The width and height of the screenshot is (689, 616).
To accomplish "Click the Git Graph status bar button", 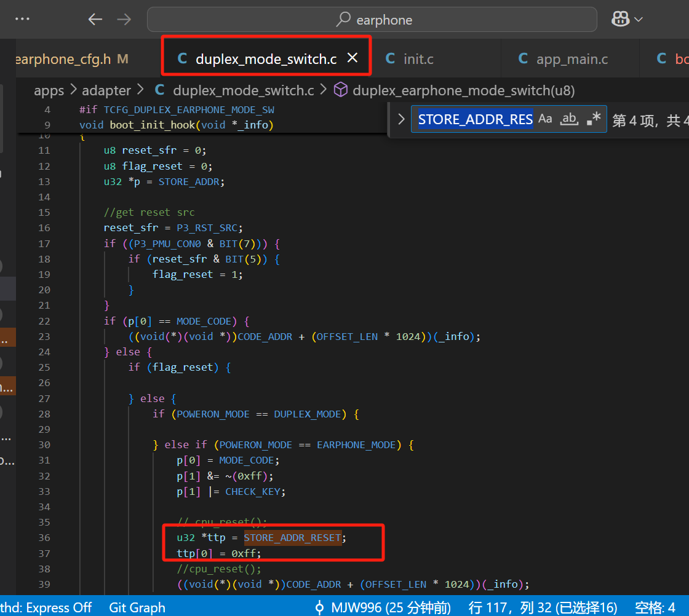I will (x=137, y=607).
